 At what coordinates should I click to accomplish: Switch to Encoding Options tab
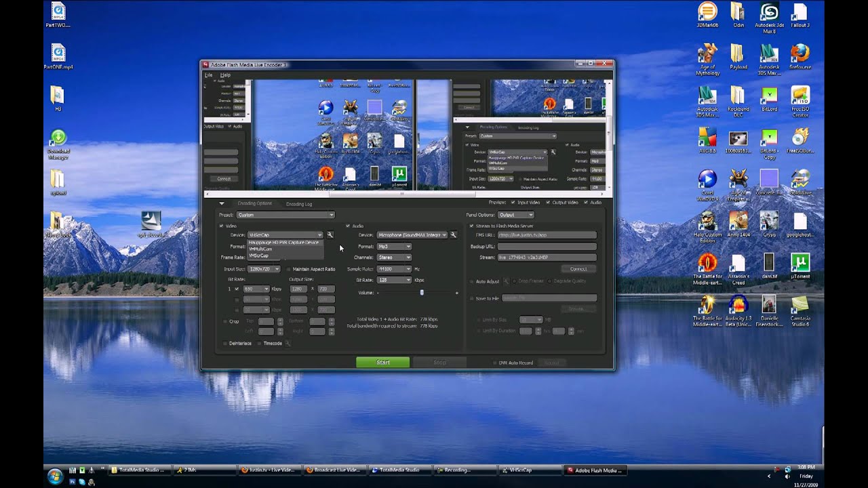click(x=254, y=203)
